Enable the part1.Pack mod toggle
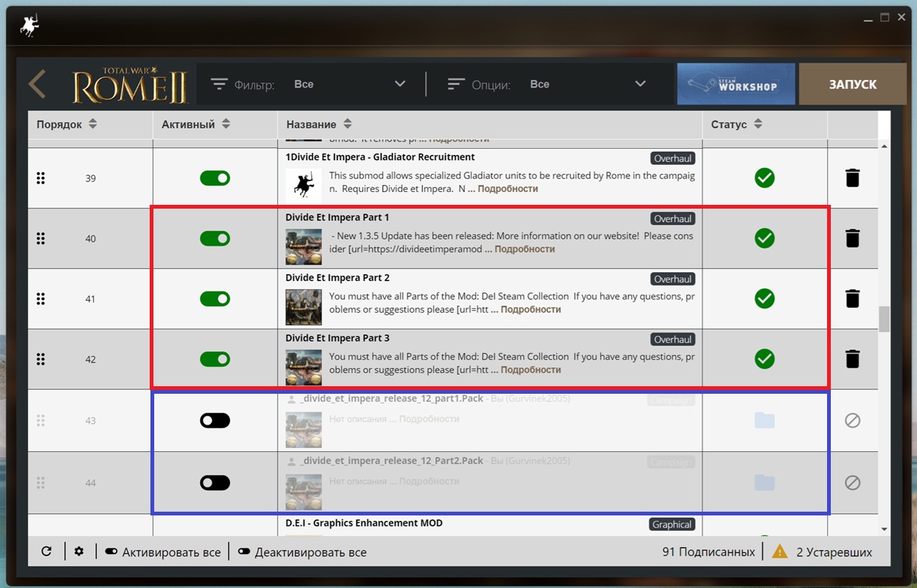 [215, 420]
